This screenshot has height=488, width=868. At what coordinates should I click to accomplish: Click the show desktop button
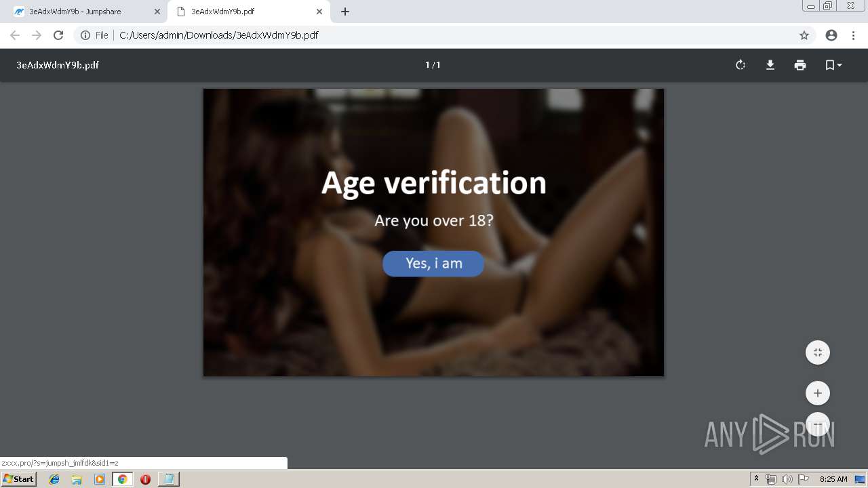(x=861, y=479)
